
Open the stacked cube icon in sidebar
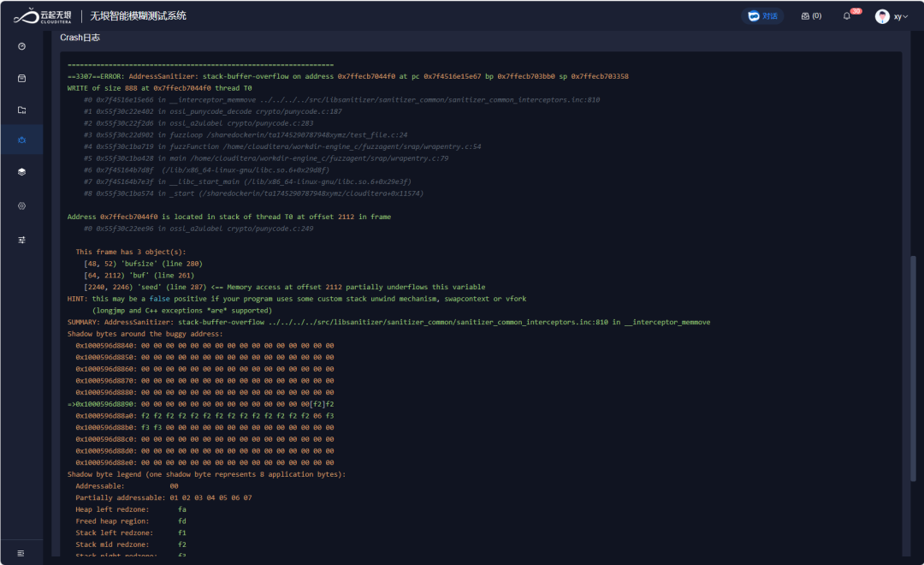pos(21,172)
